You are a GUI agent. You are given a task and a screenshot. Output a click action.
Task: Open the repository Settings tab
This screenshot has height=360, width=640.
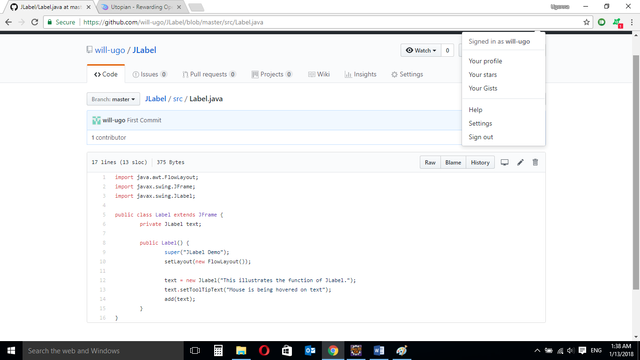407,74
